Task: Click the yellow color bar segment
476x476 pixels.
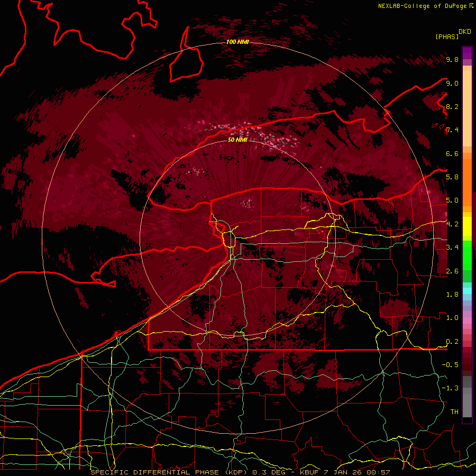Action: (467, 226)
